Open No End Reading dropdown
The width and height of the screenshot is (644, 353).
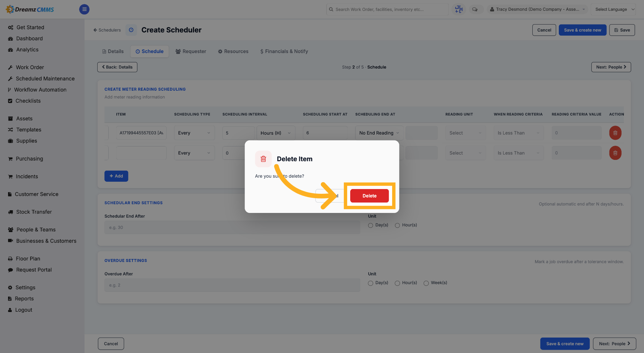379,133
